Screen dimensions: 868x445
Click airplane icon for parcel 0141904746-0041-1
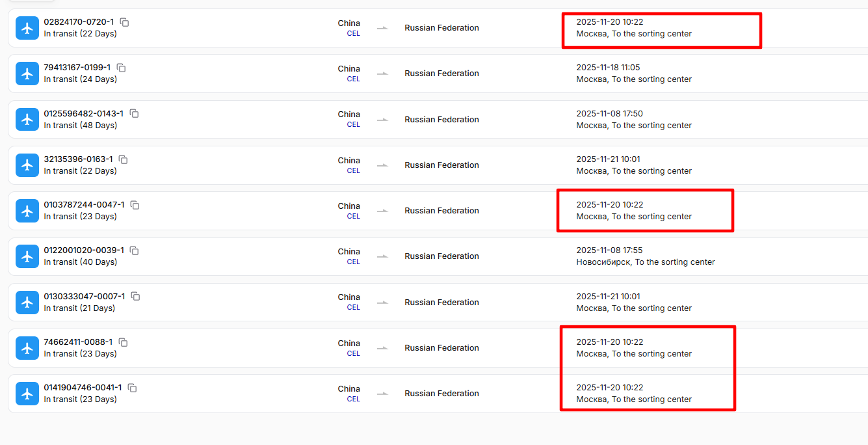27,394
